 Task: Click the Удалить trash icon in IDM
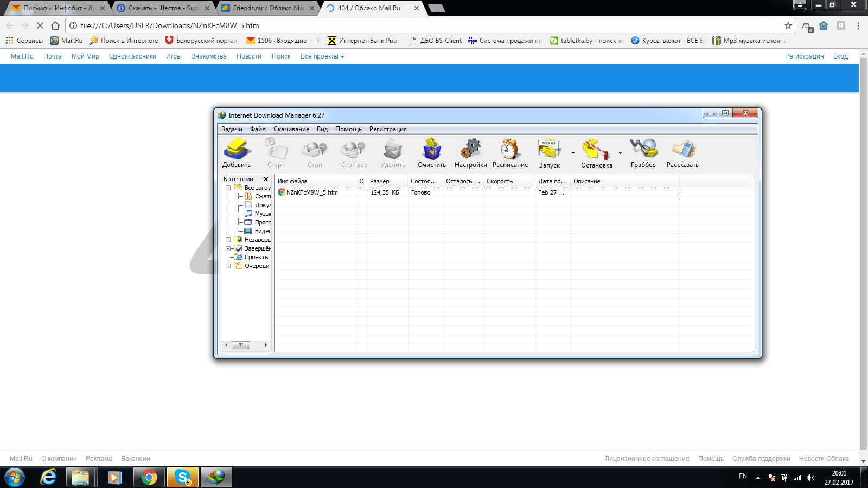tap(393, 153)
